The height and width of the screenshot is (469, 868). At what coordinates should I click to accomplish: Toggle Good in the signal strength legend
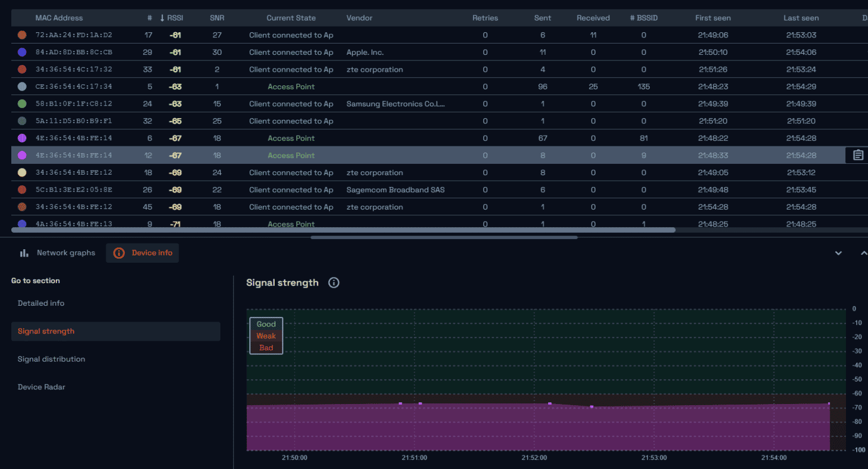coord(266,324)
